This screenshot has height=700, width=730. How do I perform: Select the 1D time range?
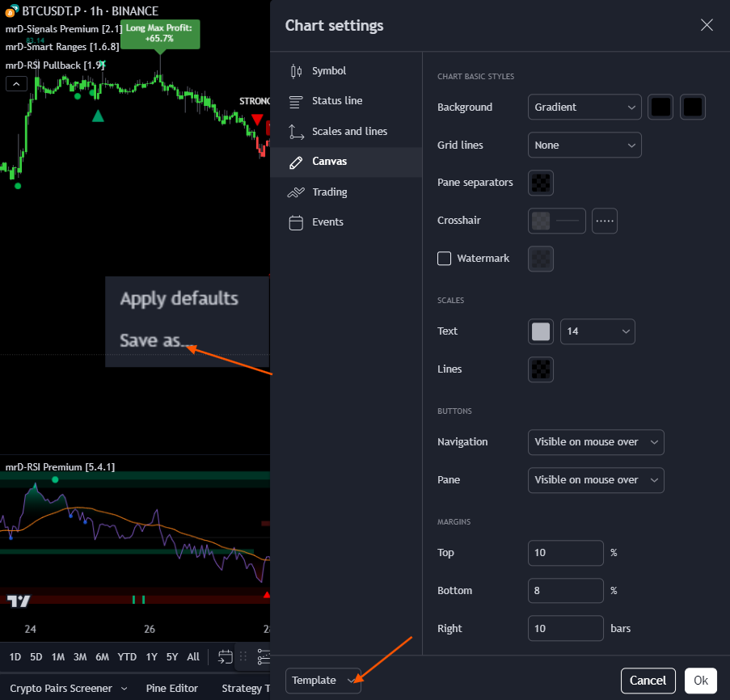[x=15, y=656]
